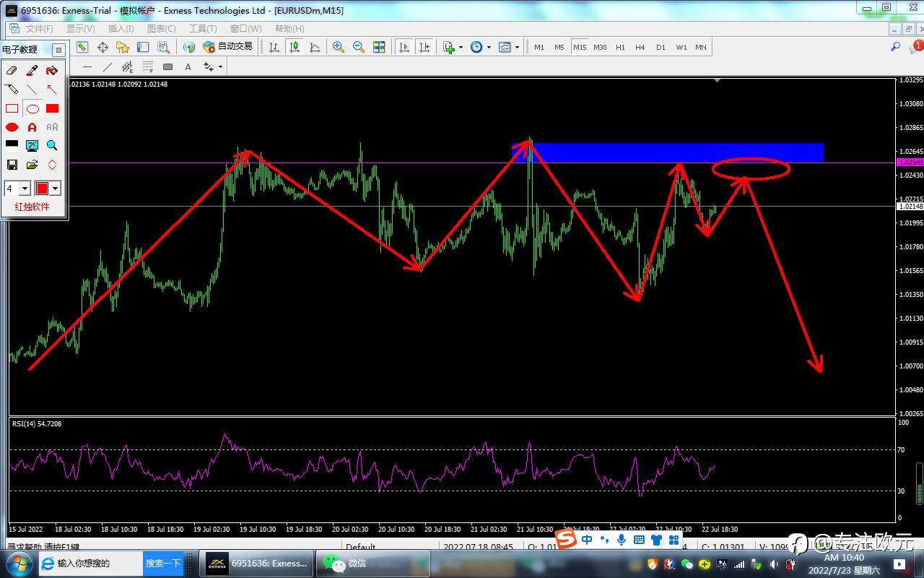Toggle chart auto-scroll button
The image size is (924, 578).
(x=404, y=48)
